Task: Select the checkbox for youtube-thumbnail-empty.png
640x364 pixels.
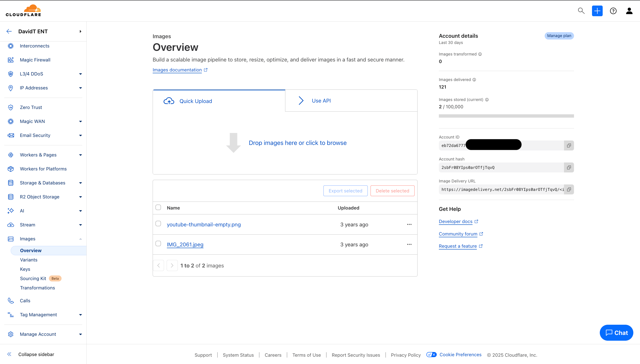Action: pos(158,224)
